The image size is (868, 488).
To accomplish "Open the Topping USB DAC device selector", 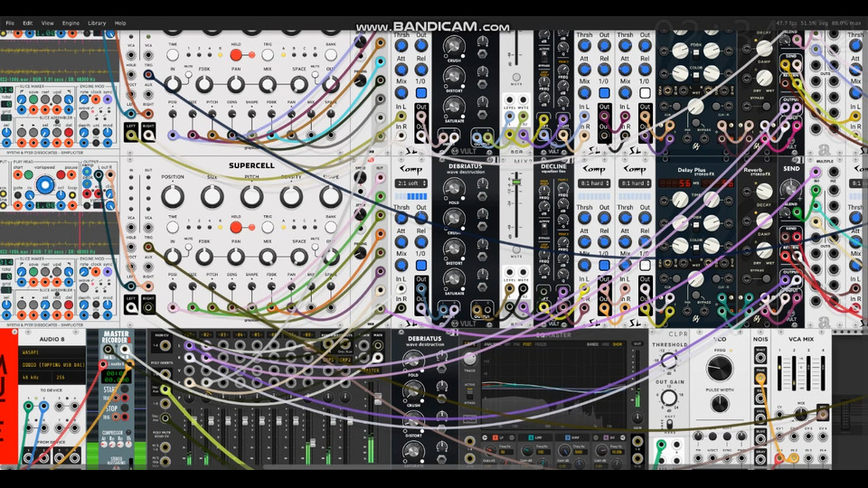I will click(x=53, y=364).
